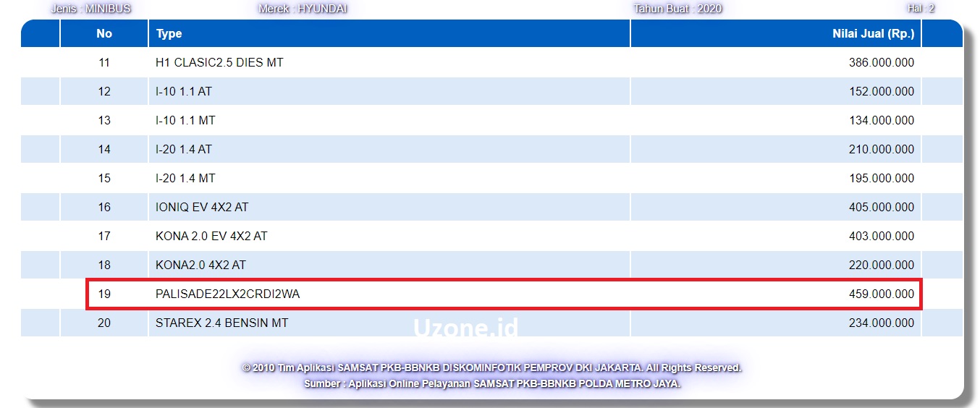The image size is (980, 408).
Task: Click the Type column header
Action: click(x=389, y=33)
